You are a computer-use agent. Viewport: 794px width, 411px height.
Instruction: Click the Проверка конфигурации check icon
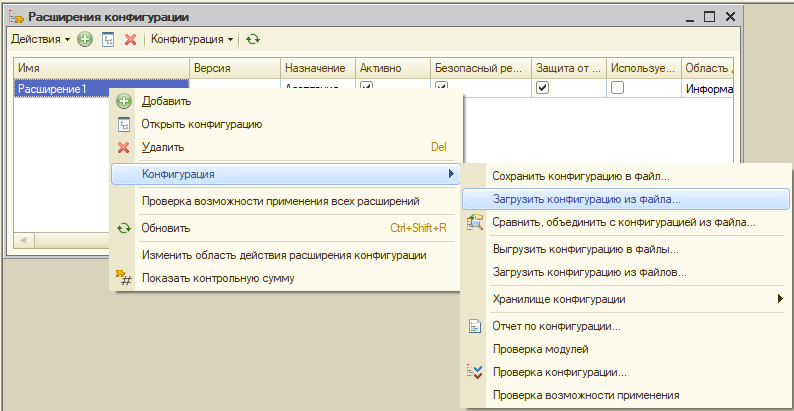point(476,372)
